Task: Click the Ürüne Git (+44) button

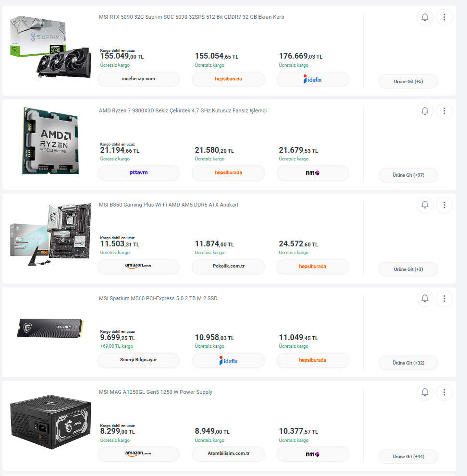Action: (x=408, y=457)
